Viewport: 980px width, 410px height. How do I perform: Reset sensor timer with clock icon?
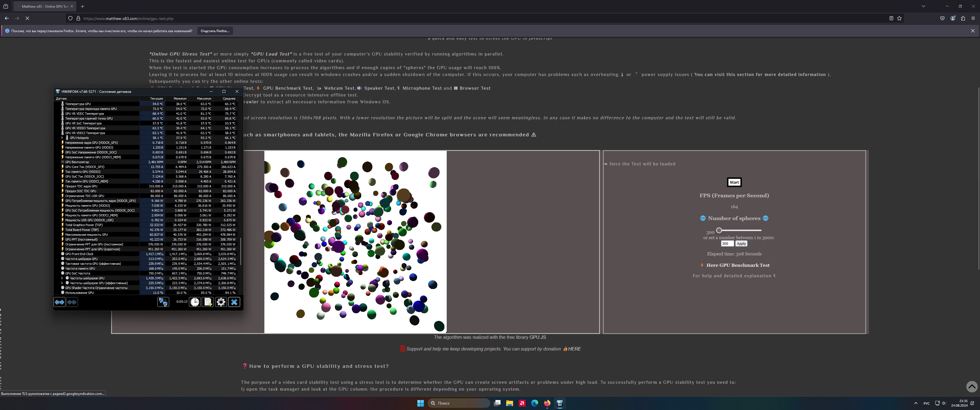click(195, 302)
